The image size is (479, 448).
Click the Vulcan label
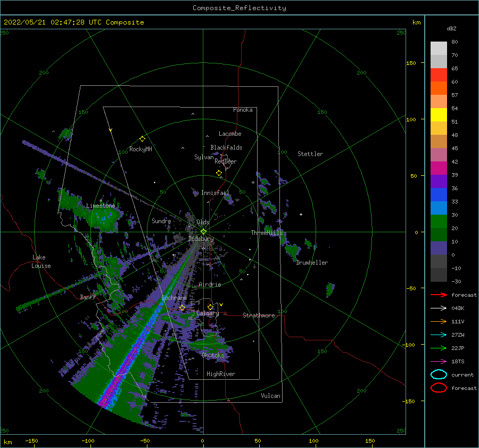(x=270, y=396)
